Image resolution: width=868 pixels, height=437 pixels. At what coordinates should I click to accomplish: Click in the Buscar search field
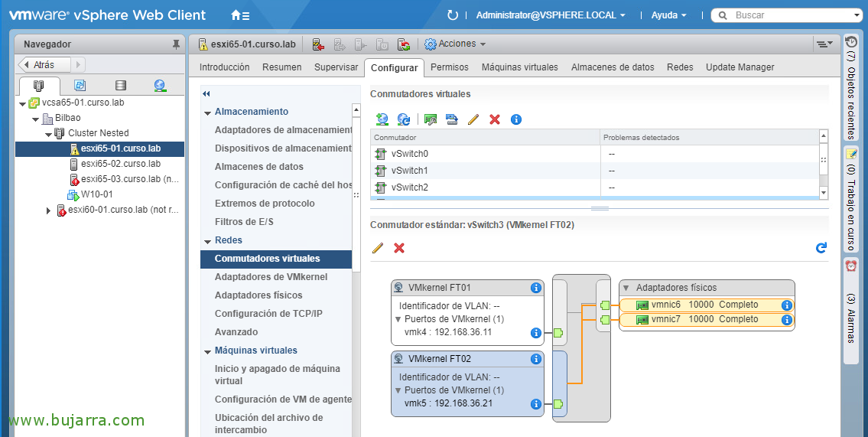[x=788, y=15]
